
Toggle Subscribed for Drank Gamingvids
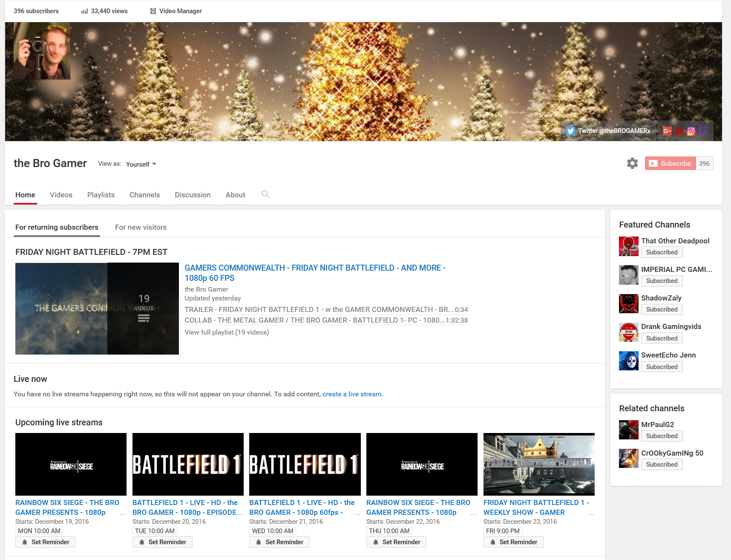pyautogui.click(x=662, y=338)
